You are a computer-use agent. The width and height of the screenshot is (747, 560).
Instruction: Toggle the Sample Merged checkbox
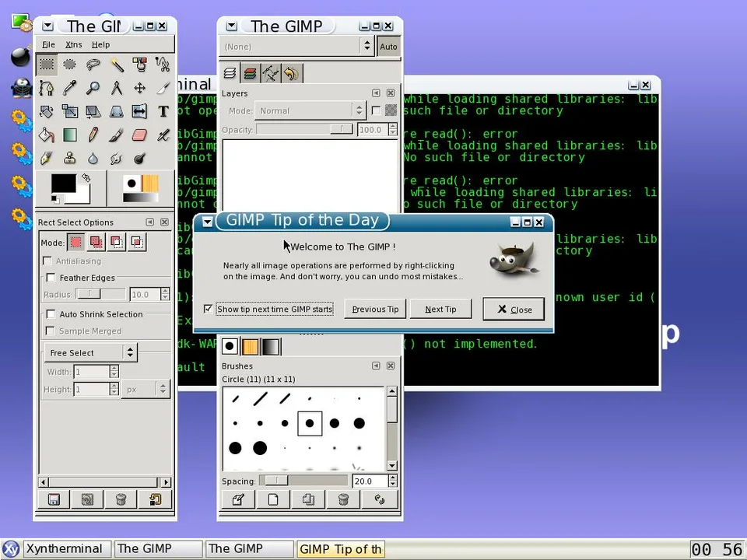(x=50, y=331)
